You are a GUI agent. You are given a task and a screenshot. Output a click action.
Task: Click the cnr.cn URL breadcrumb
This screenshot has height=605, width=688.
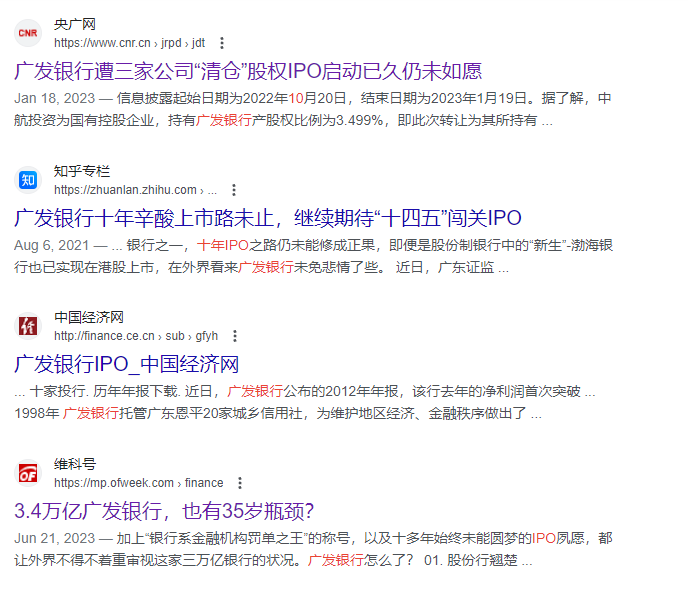[129, 43]
